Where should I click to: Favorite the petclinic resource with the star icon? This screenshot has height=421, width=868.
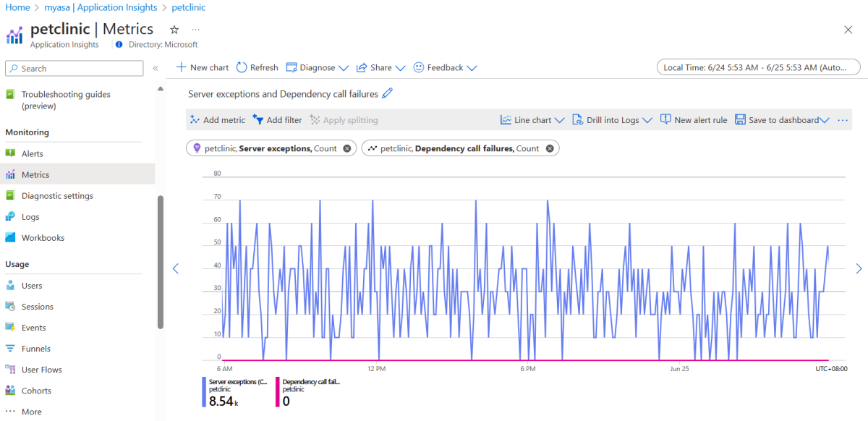click(x=174, y=30)
